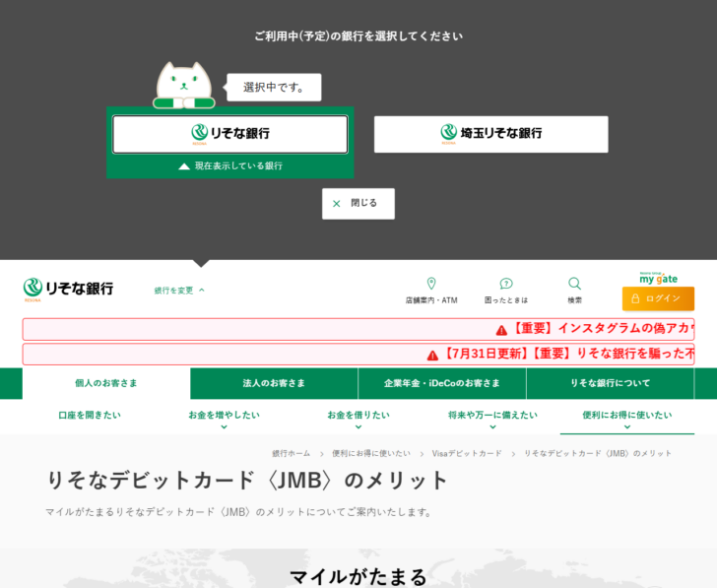The width and height of the screenshot is (717, 588).
Task: Expand 便利にお得に使いたい dropdown menu
Action: (x=627, y=419)
